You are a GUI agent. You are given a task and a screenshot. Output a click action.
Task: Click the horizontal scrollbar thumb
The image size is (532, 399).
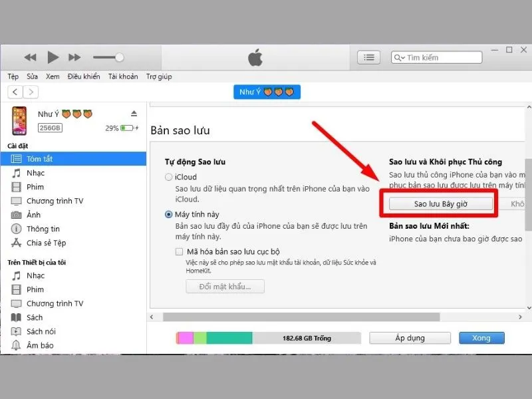pos(301,317)
